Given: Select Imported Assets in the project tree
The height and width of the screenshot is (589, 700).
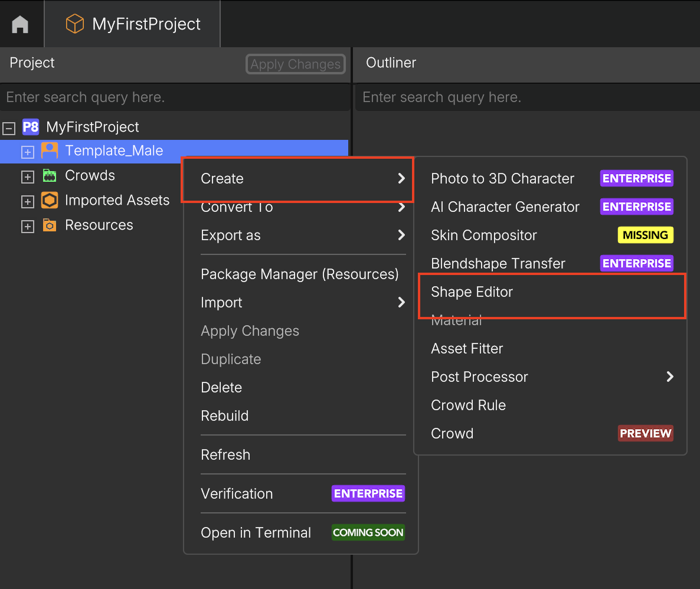Looking at the screenshot, I should tap(117, 200).
